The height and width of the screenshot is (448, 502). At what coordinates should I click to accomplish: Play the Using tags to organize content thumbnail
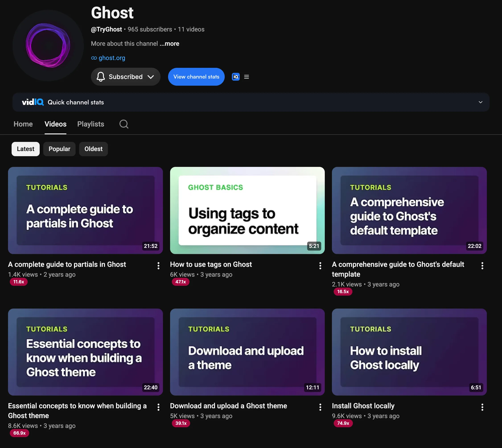click(x=247, y=210)
